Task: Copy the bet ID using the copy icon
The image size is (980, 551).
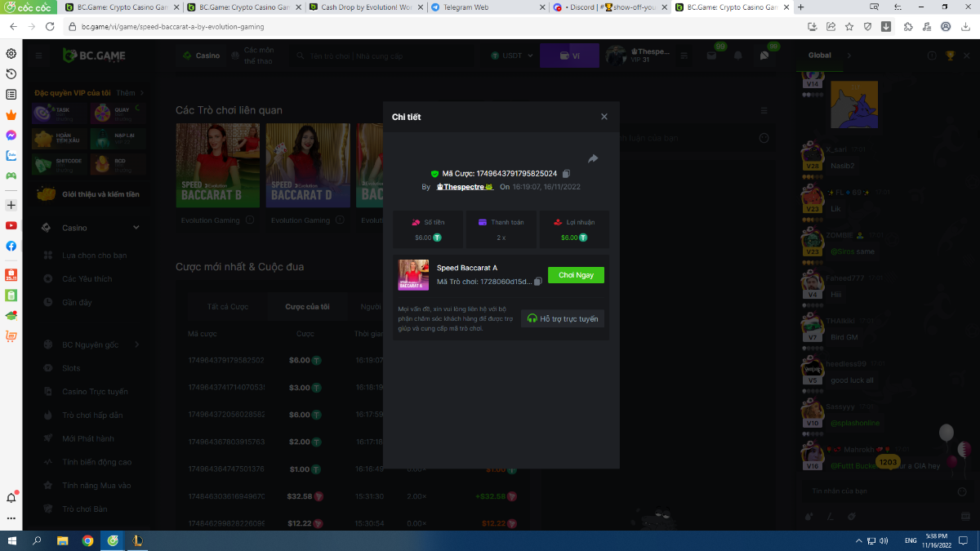Action: pyautogui.click(x=567, y=174)
